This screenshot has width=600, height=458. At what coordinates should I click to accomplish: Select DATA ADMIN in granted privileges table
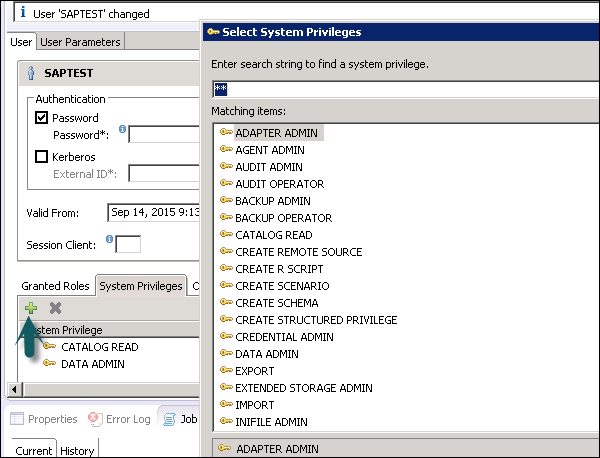(92, 364)
